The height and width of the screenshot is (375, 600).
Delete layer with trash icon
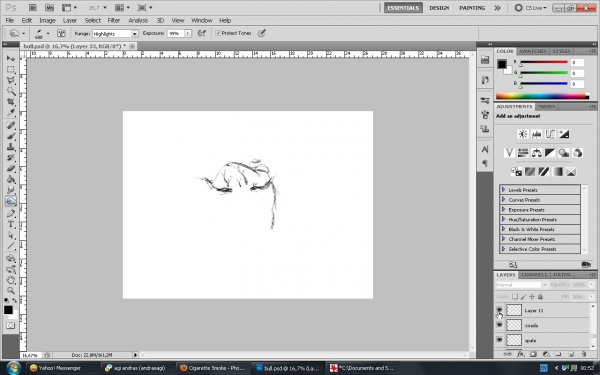coord(584,354)
